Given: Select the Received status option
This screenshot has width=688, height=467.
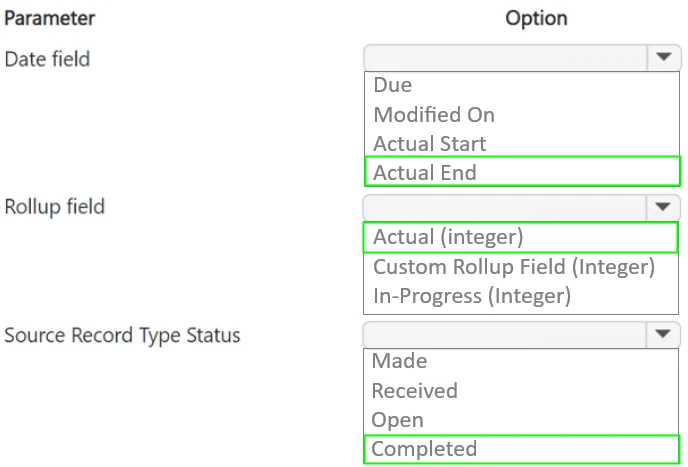Looking at the screenshot, I should click(414, 391).
